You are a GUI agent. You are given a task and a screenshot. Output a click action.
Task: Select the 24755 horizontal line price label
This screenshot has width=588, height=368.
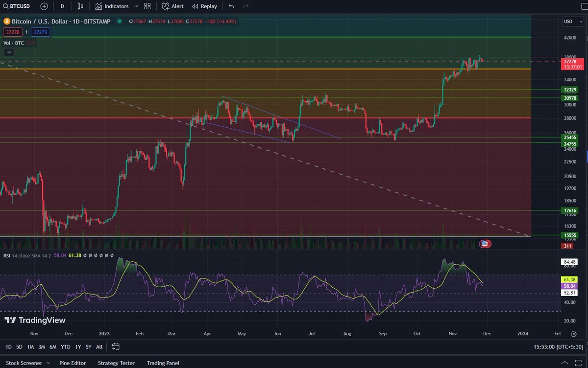pos(571,144)
